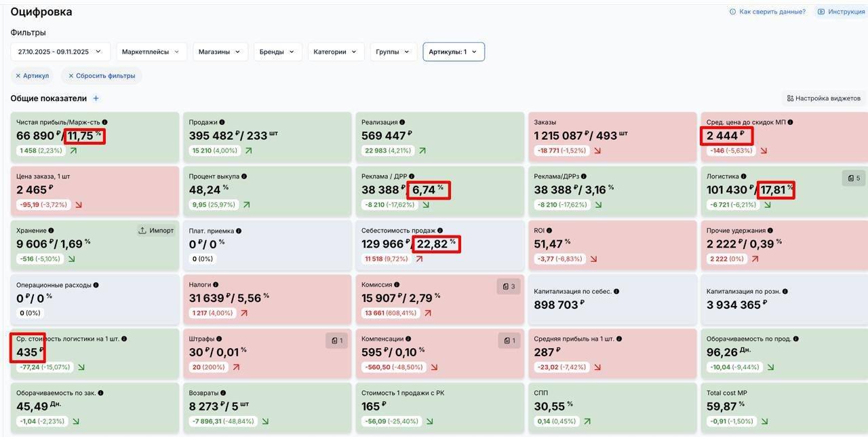Click info icon next to Чистая прибыль/Марж-сть
The width and height of the screenshot is (868, 437).
[104, 122]
